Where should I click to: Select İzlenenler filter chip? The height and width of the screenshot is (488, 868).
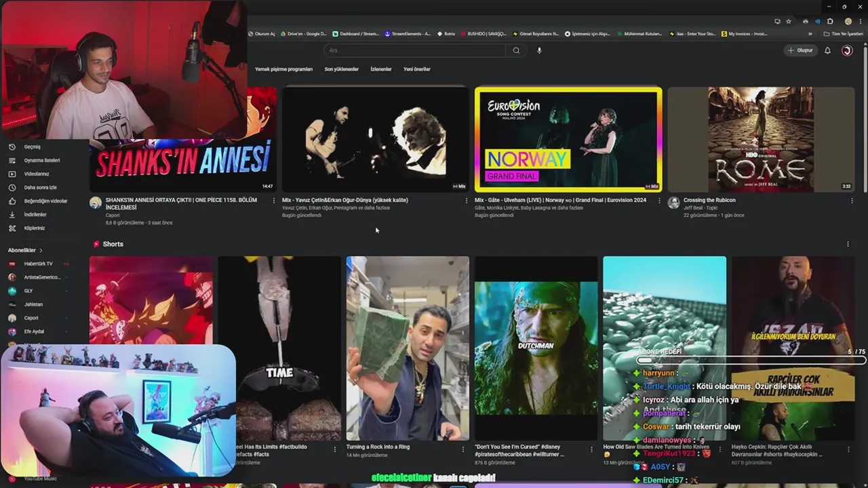tap(381, 69)
